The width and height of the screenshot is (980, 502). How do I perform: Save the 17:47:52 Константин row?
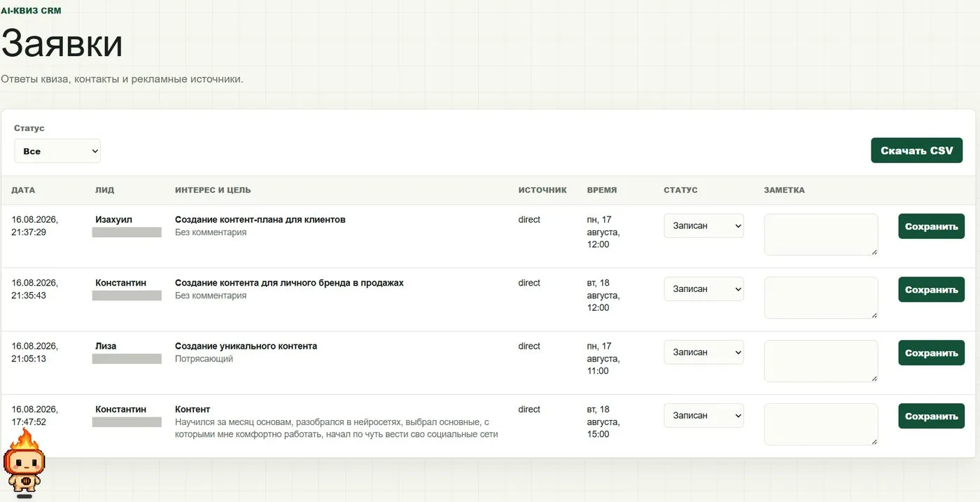click(931, 416)
